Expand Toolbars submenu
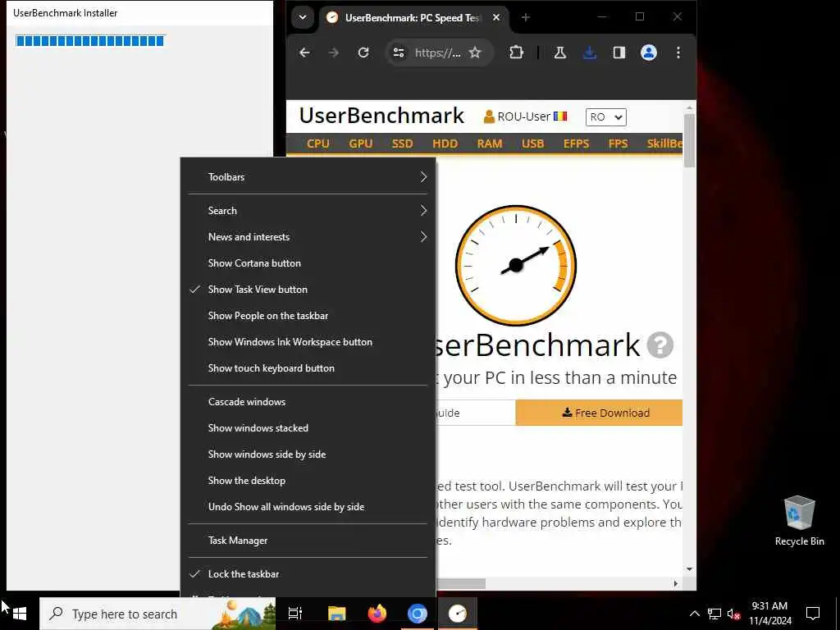The image size is (840, 630). click(308, 177)
